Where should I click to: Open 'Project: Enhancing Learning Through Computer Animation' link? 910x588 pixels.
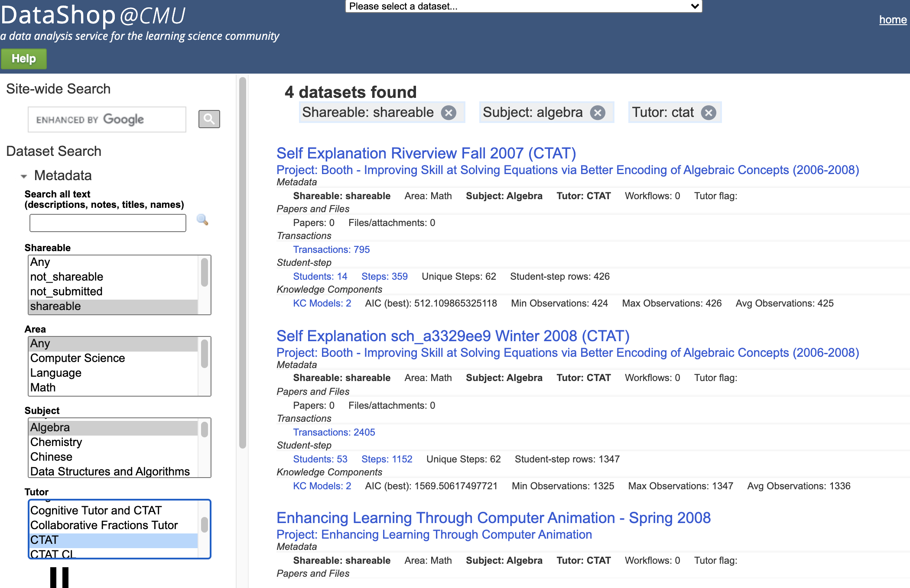point(434,535)
